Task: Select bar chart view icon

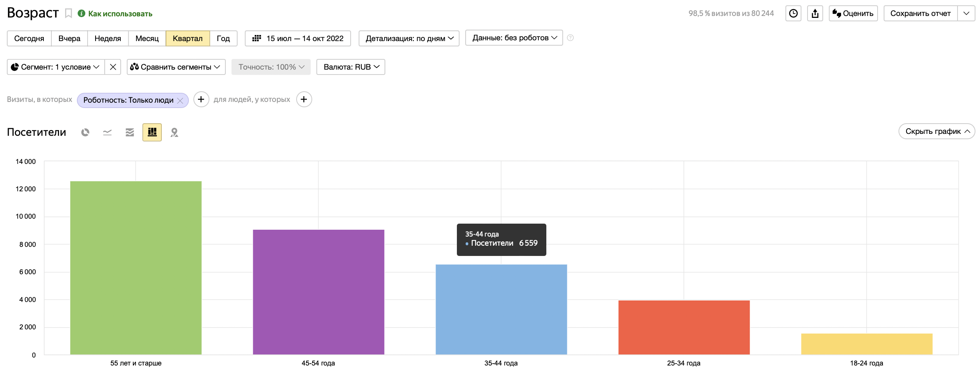Action: click(x=152, y=132)
